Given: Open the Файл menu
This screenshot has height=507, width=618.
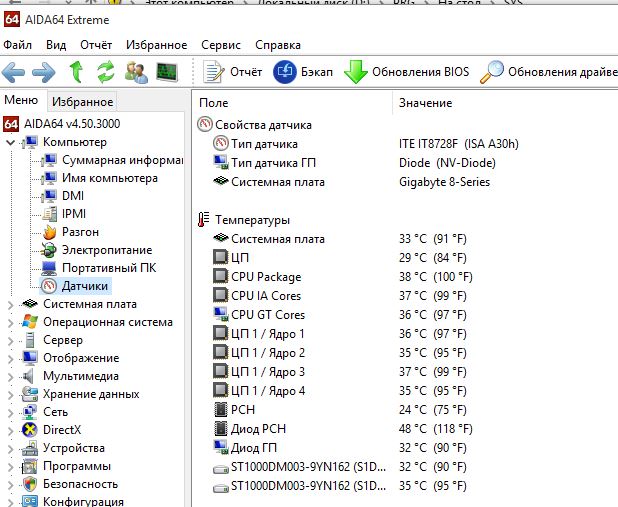Looking at the screenshot, I should 17,45.
